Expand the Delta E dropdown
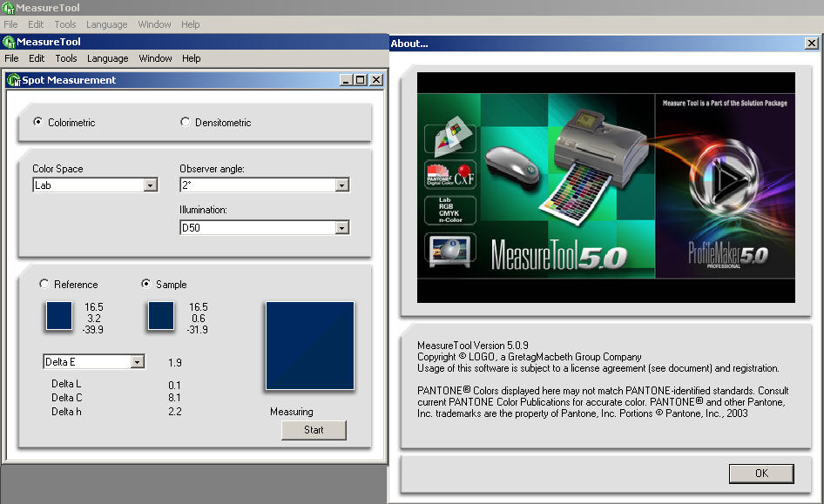This screenshot has width=824, height=504. click(137, 362)
